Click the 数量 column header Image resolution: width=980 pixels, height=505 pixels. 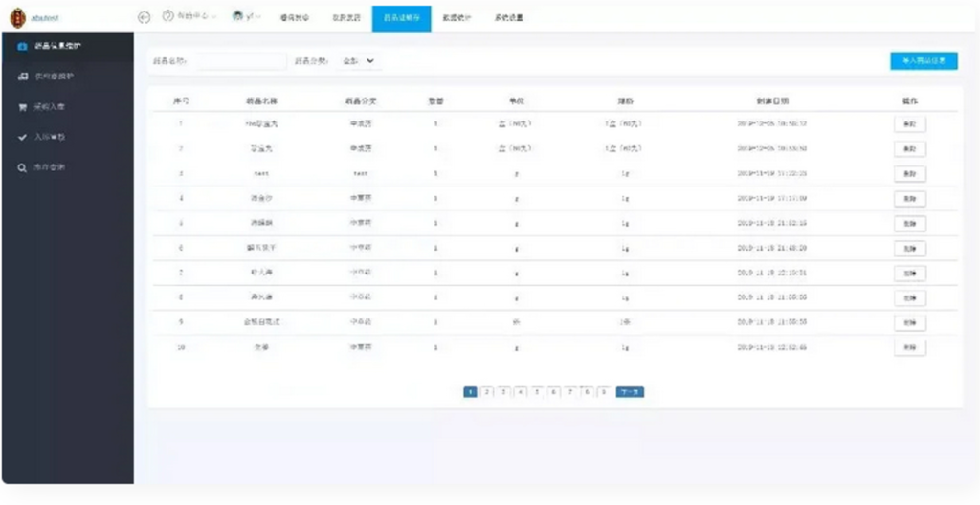[435, 100]
